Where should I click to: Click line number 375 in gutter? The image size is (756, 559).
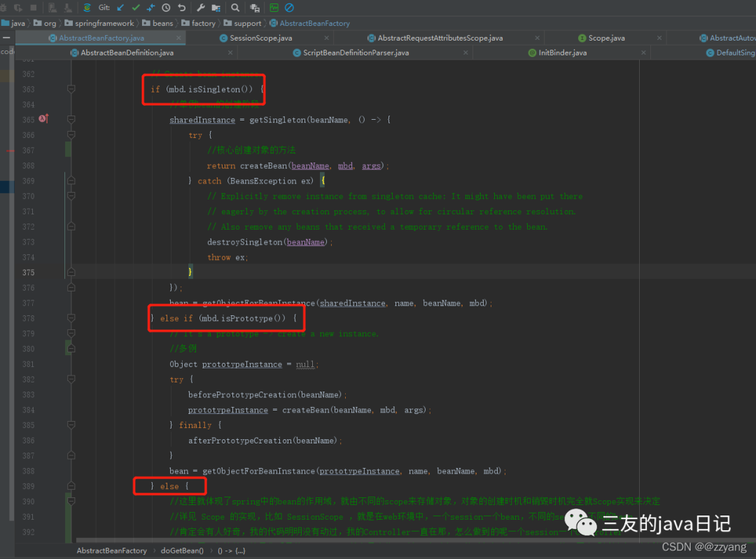click(x=29, y=272)
